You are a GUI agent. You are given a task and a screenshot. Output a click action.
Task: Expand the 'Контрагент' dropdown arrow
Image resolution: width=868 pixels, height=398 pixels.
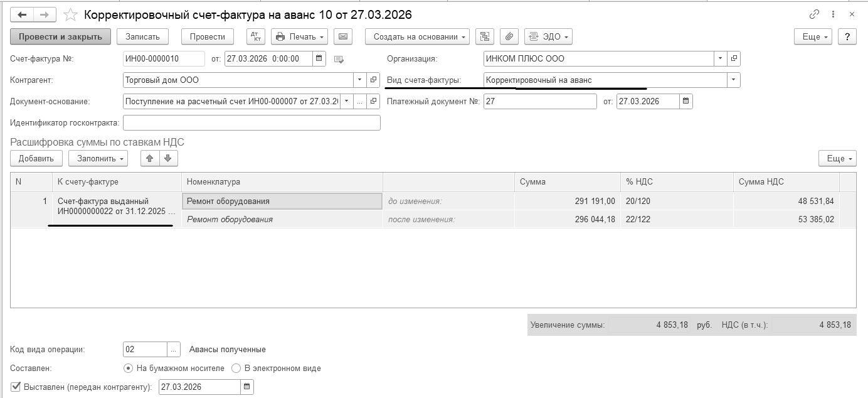(359, 80)
